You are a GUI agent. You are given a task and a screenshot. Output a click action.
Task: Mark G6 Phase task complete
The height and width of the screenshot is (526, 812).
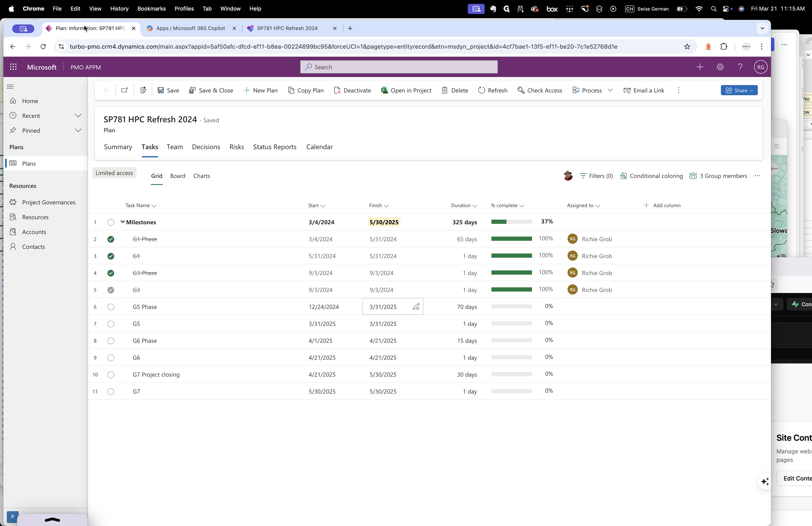pos(111,341)
